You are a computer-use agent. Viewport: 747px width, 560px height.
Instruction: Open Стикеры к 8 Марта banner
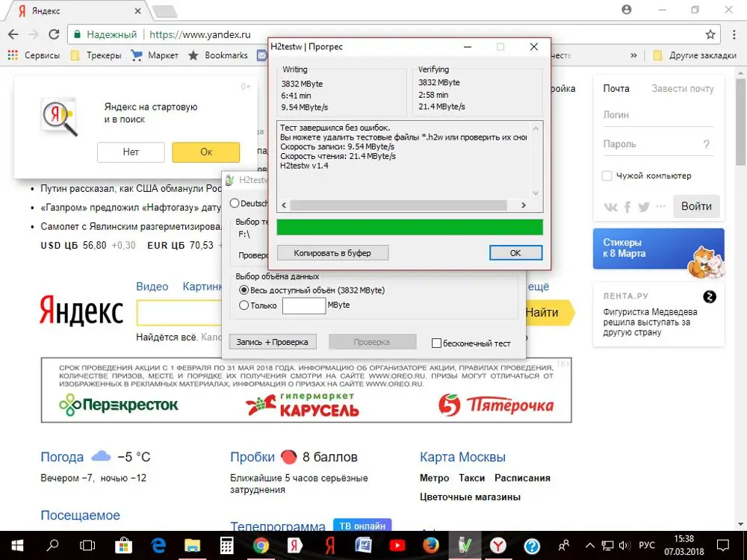(x=658, y=249)
